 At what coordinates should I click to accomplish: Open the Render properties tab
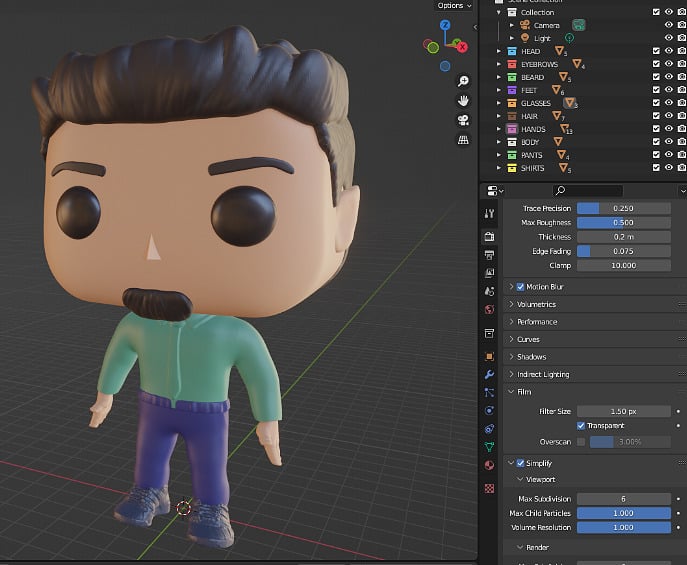tap(489, 237)
